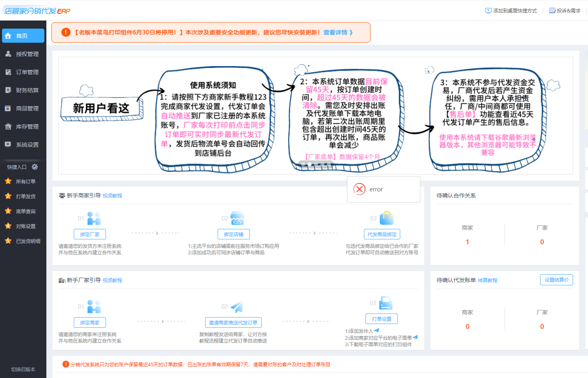This screenshot has width=588, height=378.
Task: Click the 库存管理 warehouse icon
Action: (8, 127)
